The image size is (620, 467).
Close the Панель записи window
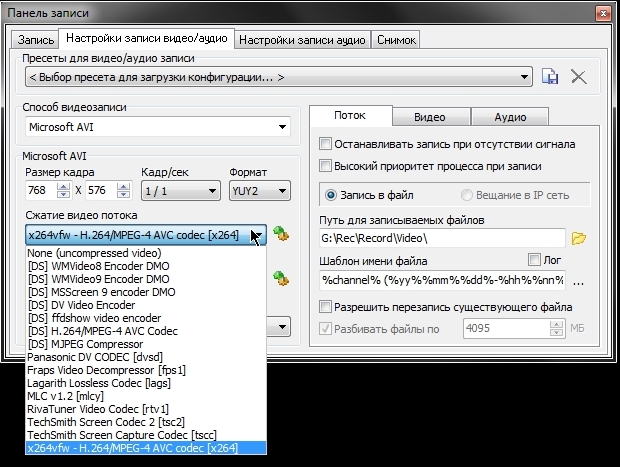click(602, 12)
